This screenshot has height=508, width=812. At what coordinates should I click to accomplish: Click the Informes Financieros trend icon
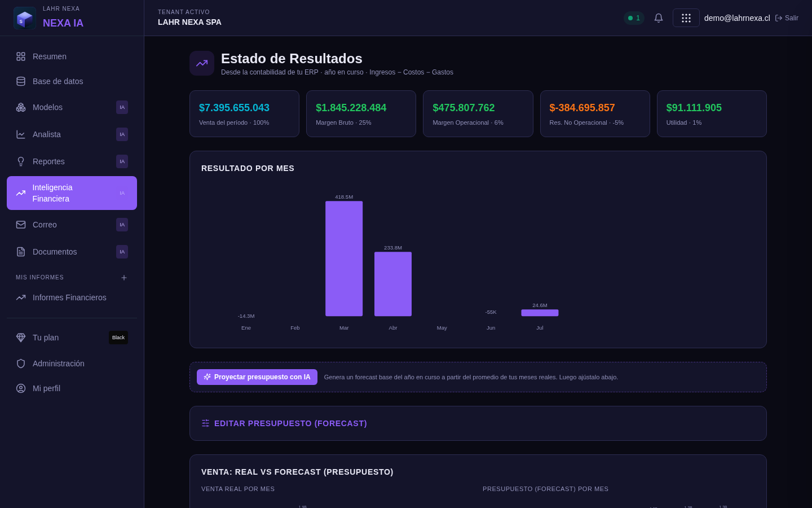(21, 297)
